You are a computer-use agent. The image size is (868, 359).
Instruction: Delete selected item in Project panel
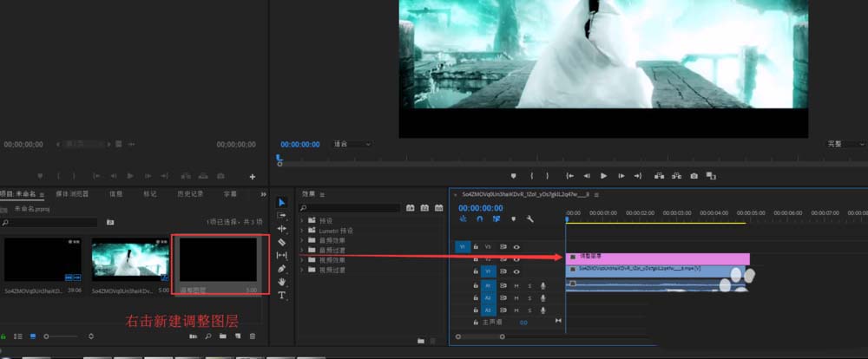[253, 336]
